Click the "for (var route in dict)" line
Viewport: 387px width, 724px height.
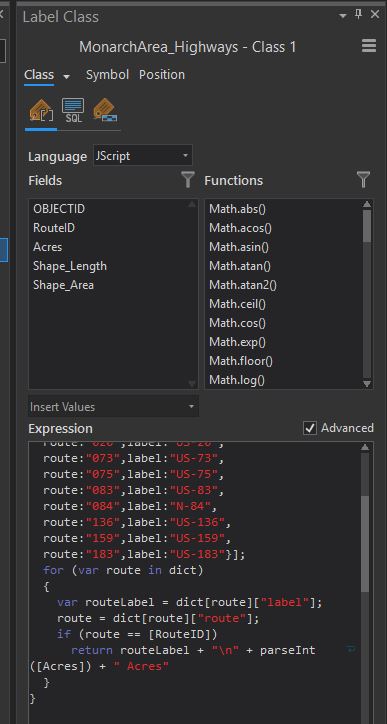(x=123, y=570)
